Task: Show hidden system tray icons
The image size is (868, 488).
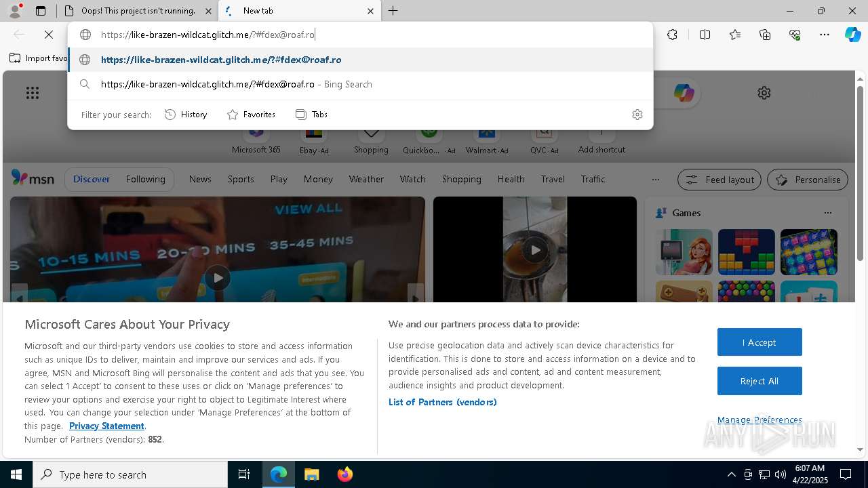Action: (731, 474)
